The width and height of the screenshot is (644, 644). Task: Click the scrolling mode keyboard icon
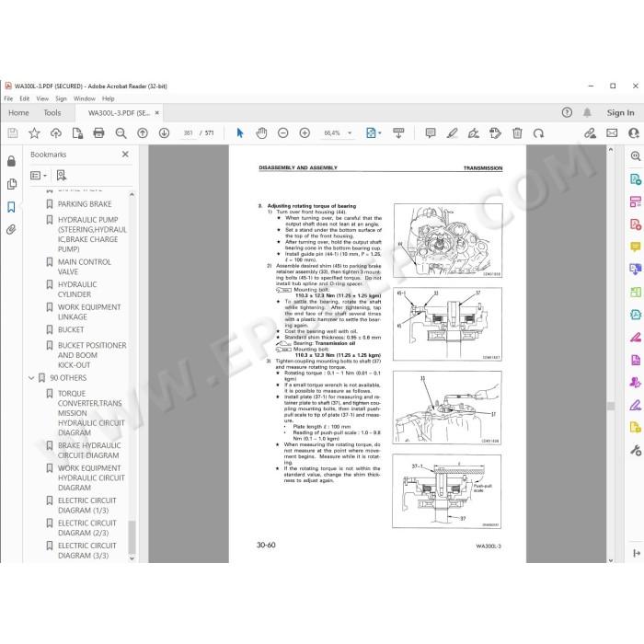398,133
